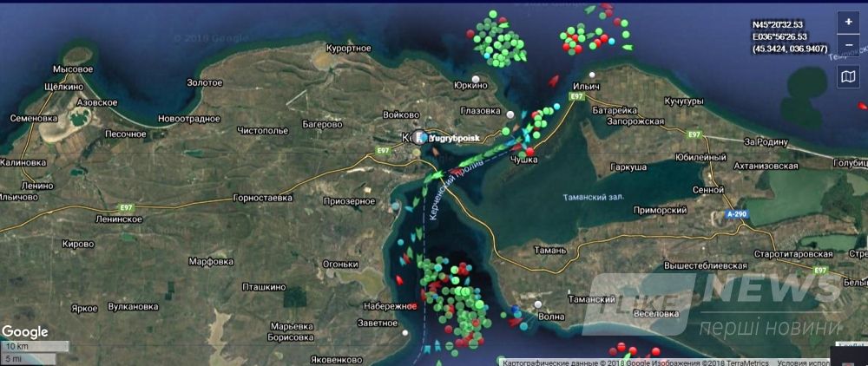The image size is (868, 366).
Task: Click the latitude-longitude coordinates readout
Action: [x=790, y=36]
